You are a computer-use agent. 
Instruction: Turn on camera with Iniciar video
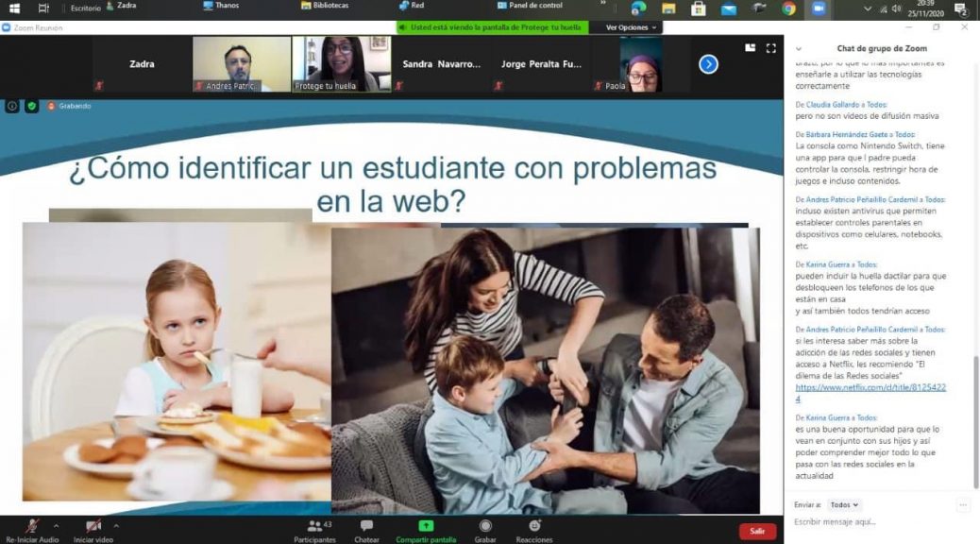pos(93,526)
